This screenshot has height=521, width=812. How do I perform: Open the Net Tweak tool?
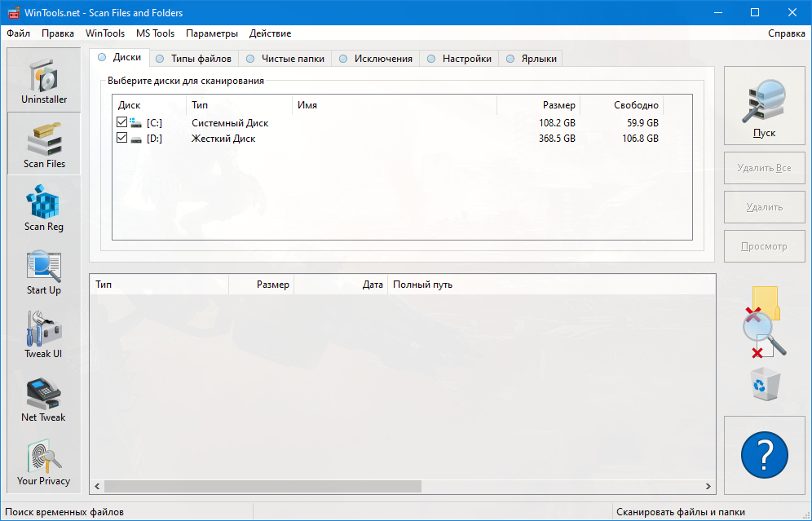[x=44, y=399]
